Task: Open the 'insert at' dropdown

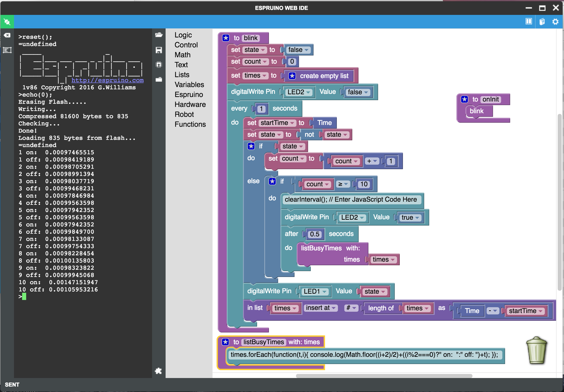Action: (321, 308)
